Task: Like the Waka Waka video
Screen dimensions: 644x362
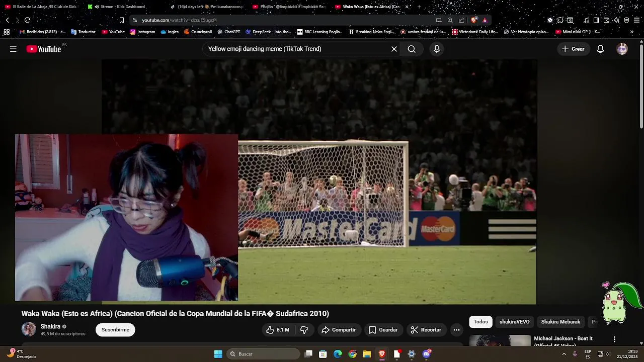Action: (x=277, y=330)
